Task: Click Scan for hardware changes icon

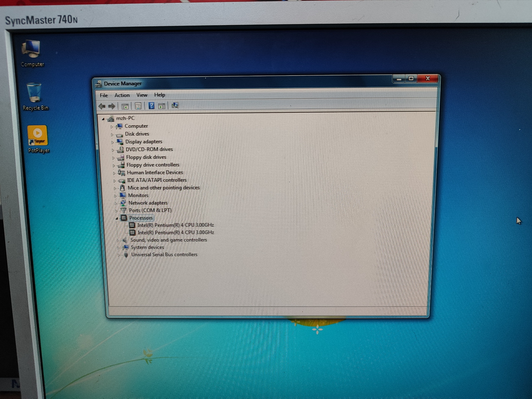Action: click(175, 105)
